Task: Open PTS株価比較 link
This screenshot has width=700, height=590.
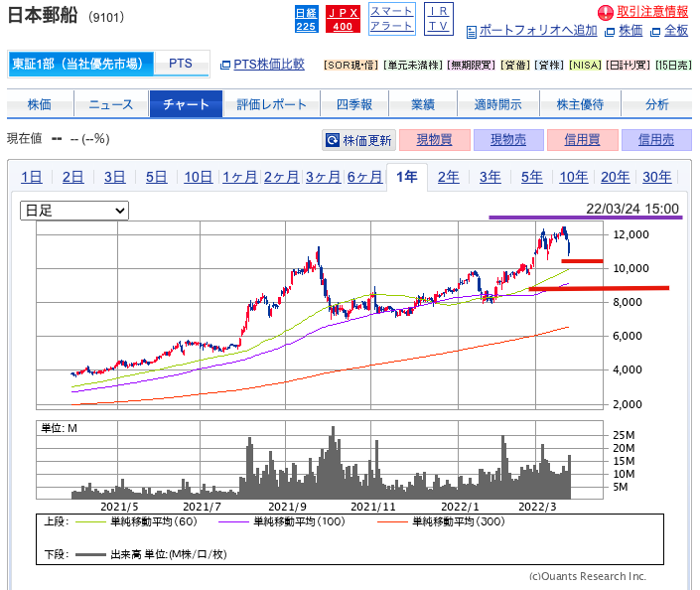Action: coord(269,65)
